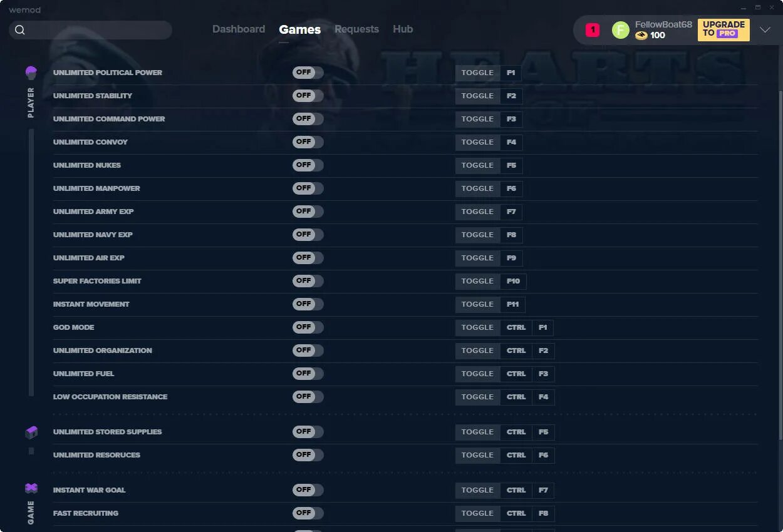The height and width of the screenshot is (532, 783).
Task: Click Unlimited Navy Exp label
Action: coord(93,235)
